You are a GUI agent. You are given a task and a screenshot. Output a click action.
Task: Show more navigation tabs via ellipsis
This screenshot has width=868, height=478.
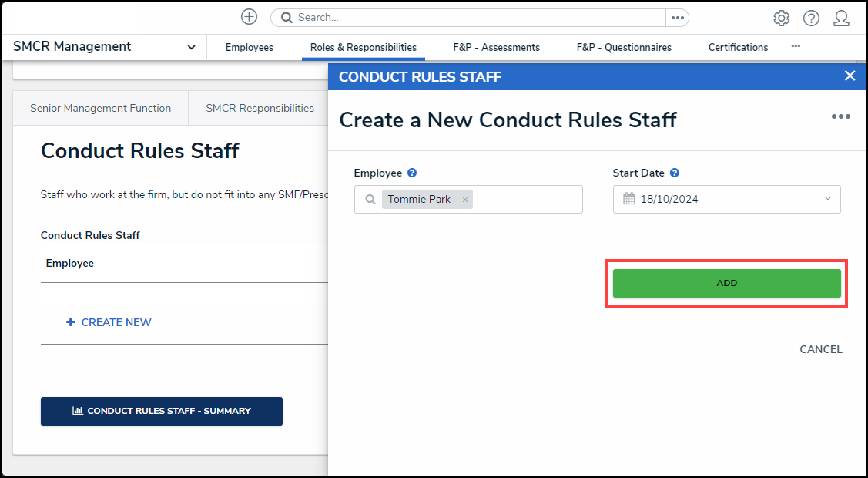(796, 46)
